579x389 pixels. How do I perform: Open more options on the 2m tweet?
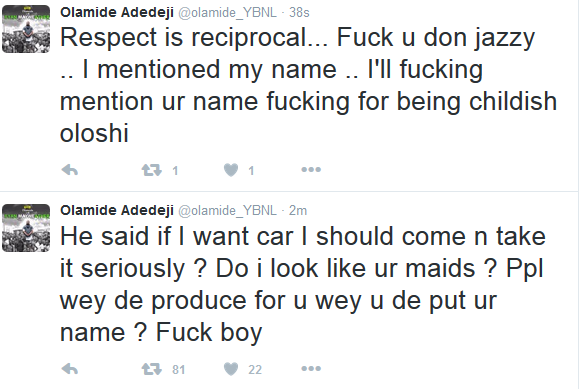coord(311,369)
